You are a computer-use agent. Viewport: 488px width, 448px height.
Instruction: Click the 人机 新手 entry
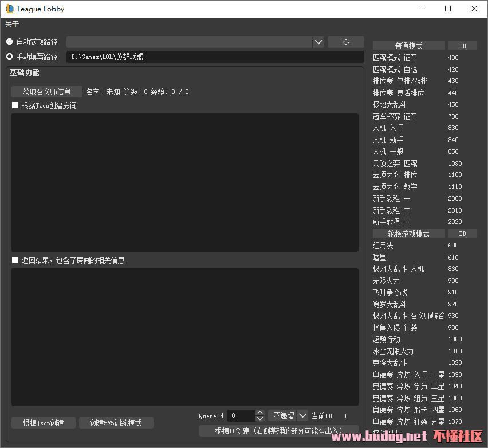388,140
